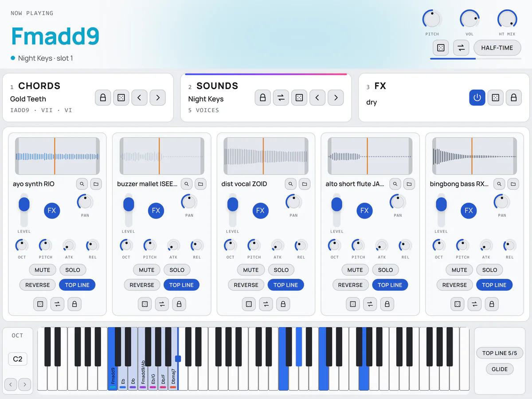
Task: Click Reverse on buzzer mallet voice
Action: [x=142, y=285]
